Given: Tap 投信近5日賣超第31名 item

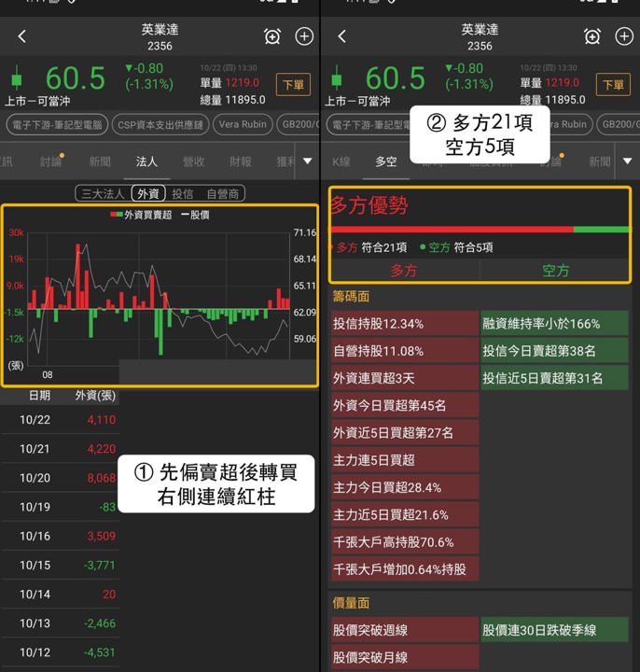Looking at the screenshot, I should (x=555, y=378).
